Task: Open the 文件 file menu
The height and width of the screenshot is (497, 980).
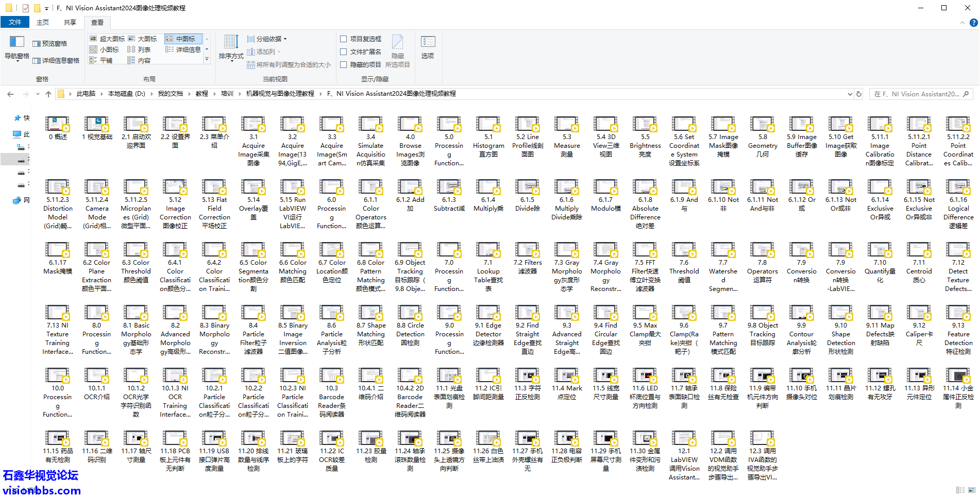Action: click(x=15, y=22)
